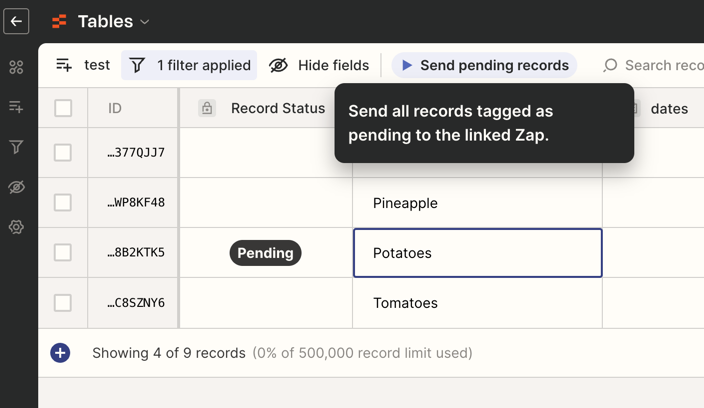
Task: Open the test view menu
Action: click(83, 65)
